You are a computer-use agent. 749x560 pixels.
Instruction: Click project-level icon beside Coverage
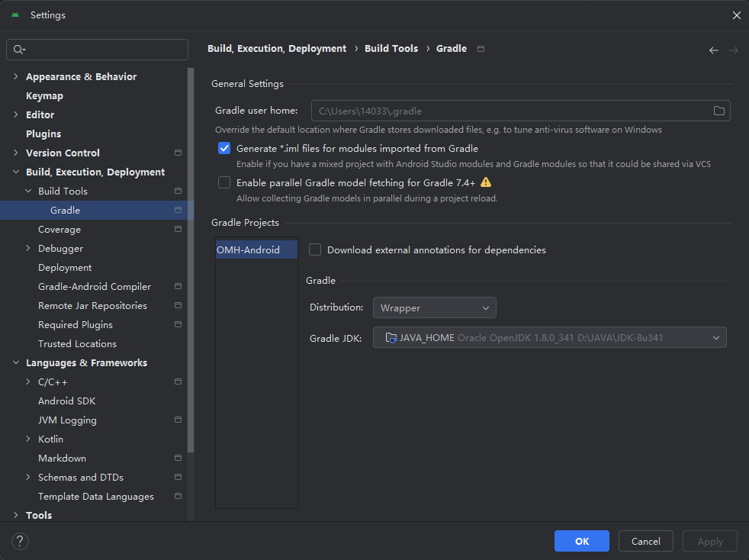(x=178, y=230)
